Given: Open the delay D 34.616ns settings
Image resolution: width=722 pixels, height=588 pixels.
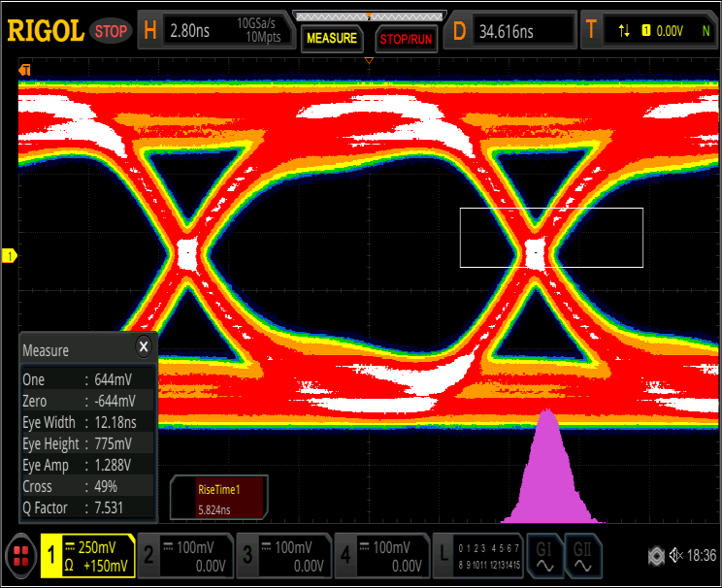Looking at the screenshot, I should (x=511, y=31).
